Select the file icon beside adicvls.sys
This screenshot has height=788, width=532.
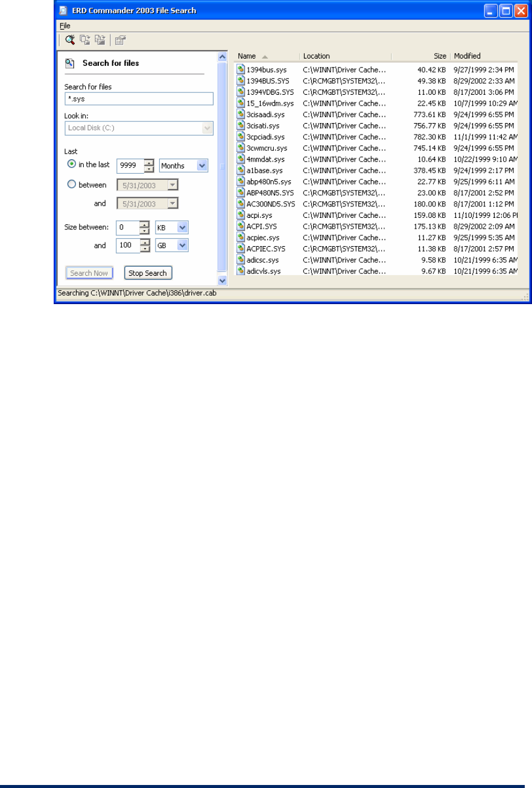[241, 272]
